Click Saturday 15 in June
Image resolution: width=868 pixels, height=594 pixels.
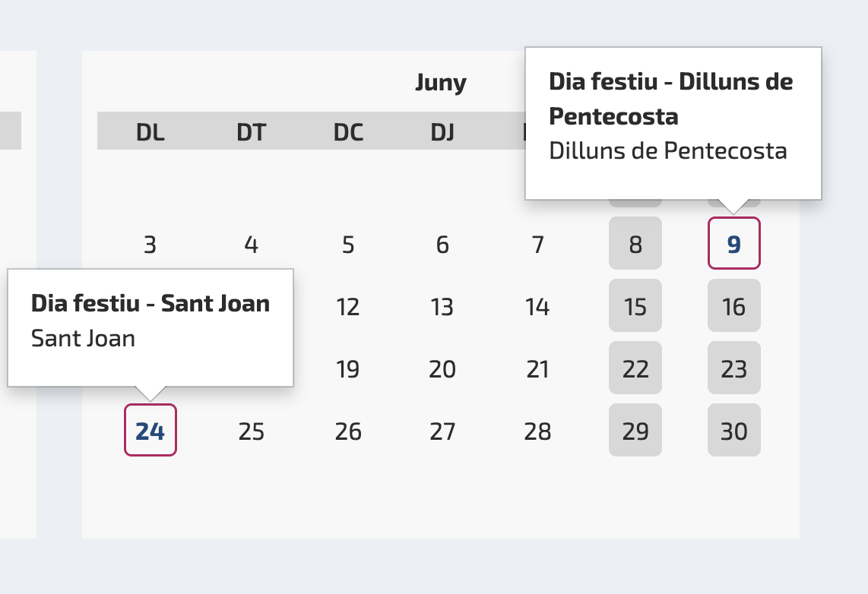click(635, 306)
